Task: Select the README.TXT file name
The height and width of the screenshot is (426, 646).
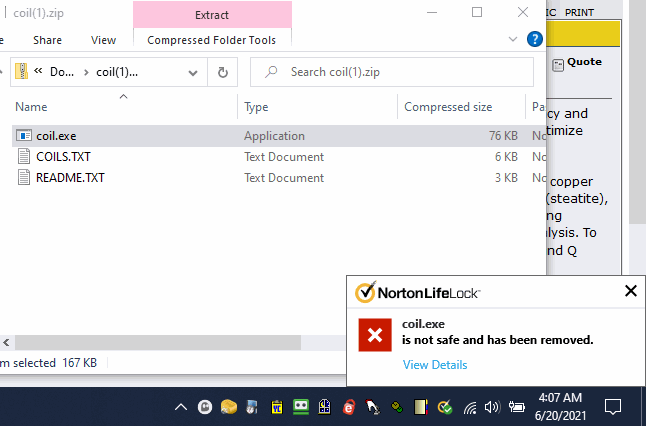Action: point(70,178)
